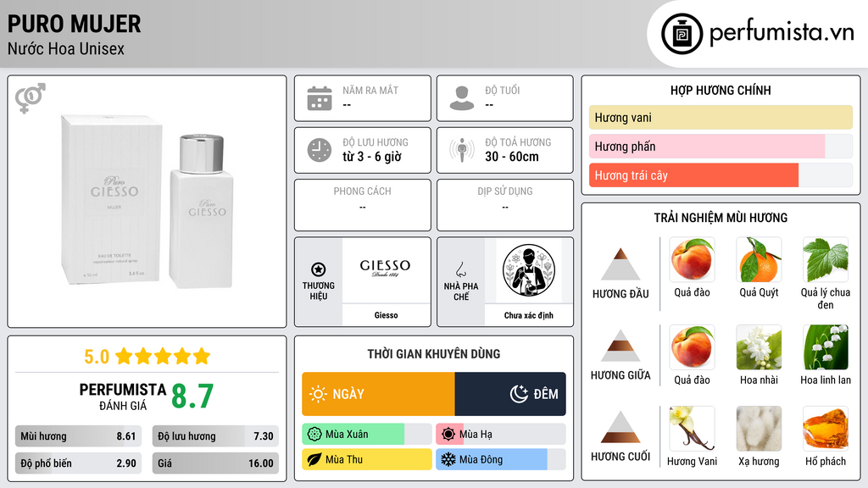868x488 pixels.
Task: Click the Quả Quýt note thumbnail
Action: pyautogui.click(x=759, y=260)
